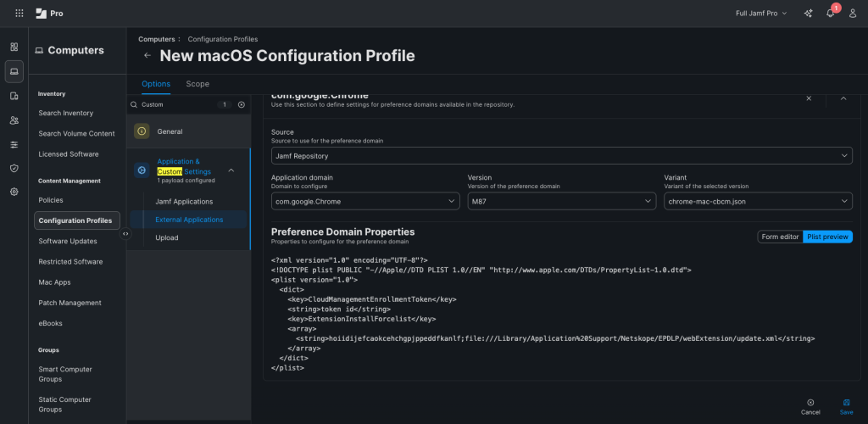The image size is (868, 424).
Task: Open Dashboard icon in left rail
Action: click(x=14, y=47)
